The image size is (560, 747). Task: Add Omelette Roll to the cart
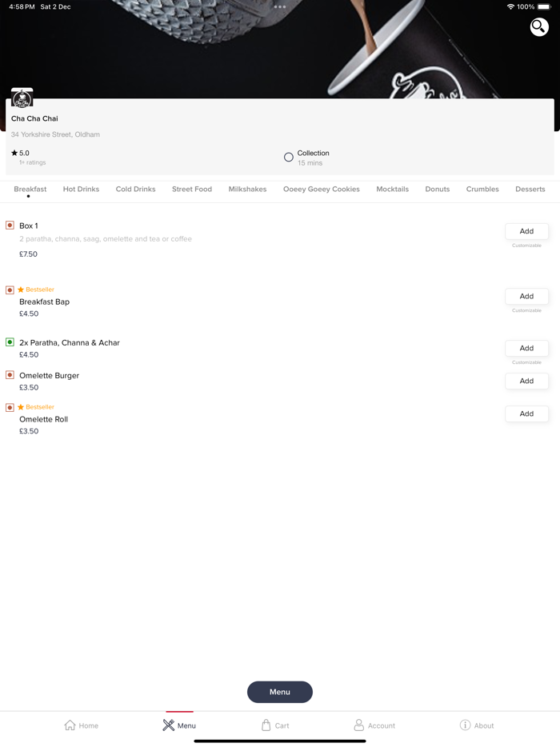526,414
